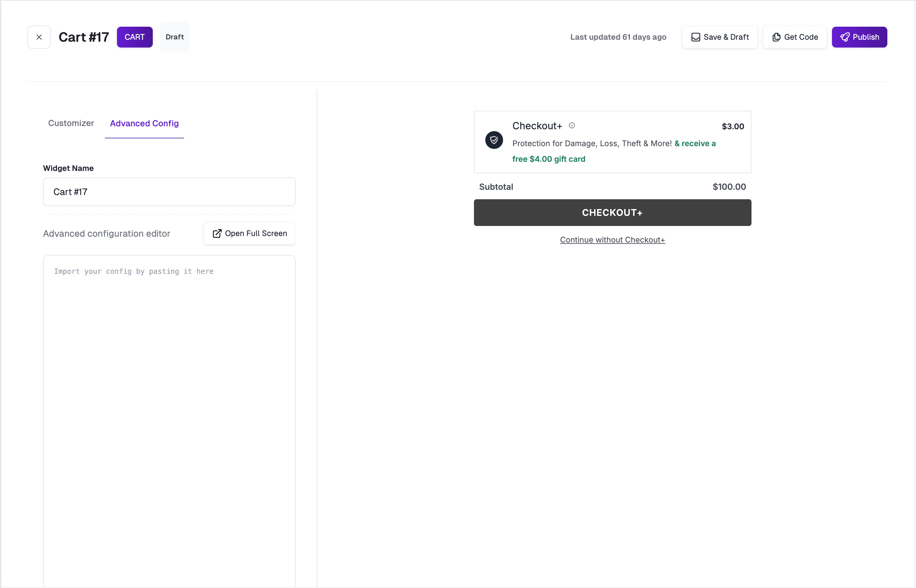The image size is (916, 588).
Task: Click the dark CHECKOUT+ button
Action: tap(612, 212)
